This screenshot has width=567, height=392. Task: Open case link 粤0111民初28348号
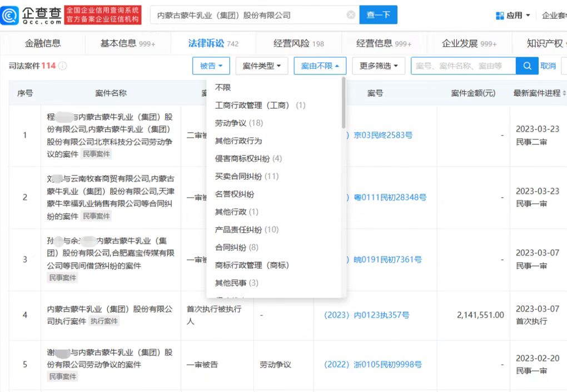click(390, 197)
